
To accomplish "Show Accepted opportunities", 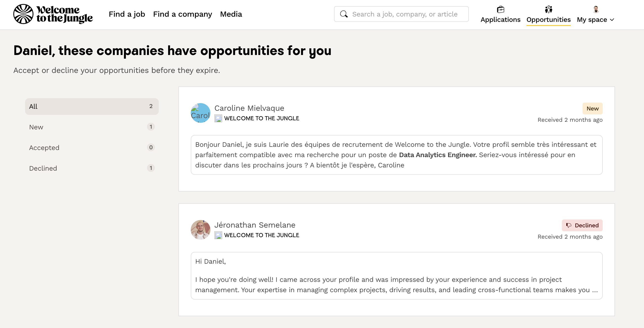I will pos(92,148).
